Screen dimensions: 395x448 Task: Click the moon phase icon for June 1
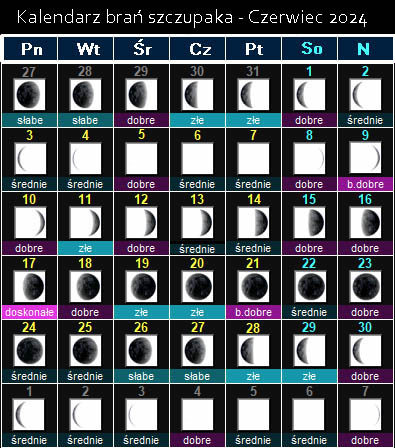click(309, 94)
